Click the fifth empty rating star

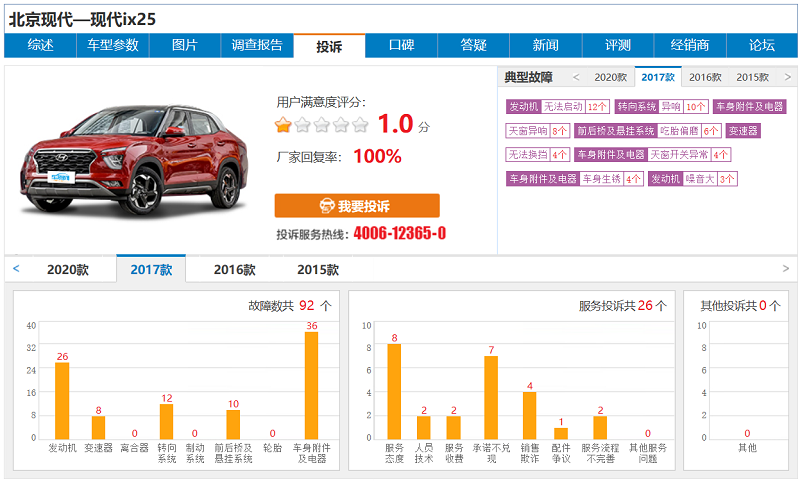(x=360, y=124)
